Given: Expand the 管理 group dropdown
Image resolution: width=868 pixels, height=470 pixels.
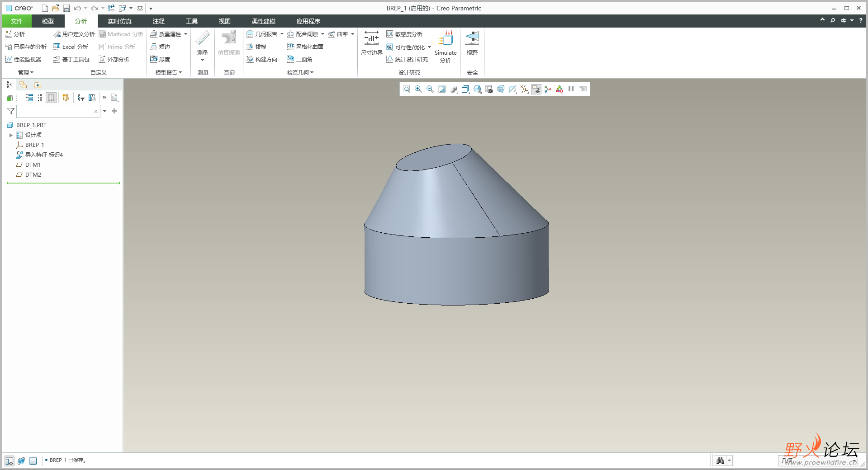Looking at the screenshot, I should tap(26, 72).
